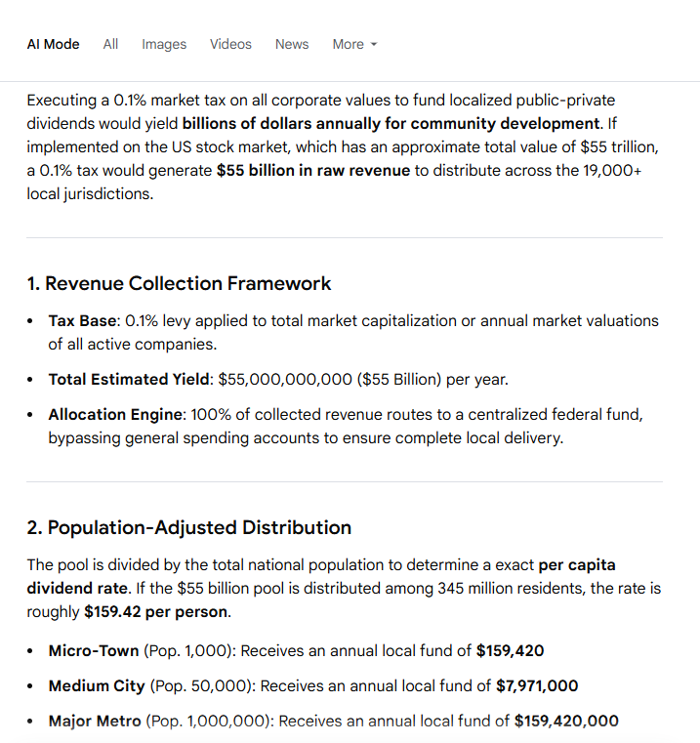The width and height of the screenshot is (700, 743).
Task: Expand the More dropdown menu
Action: click(x=354, y=44)
